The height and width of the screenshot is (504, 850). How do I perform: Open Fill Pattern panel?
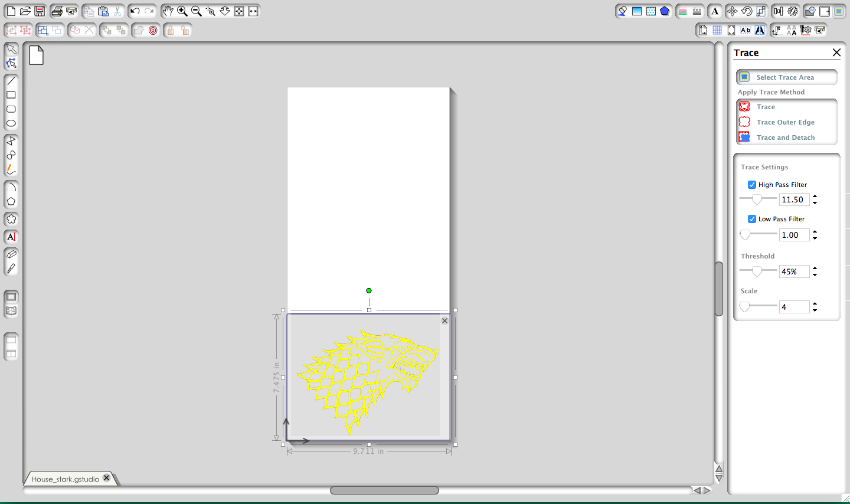(651, 11)
